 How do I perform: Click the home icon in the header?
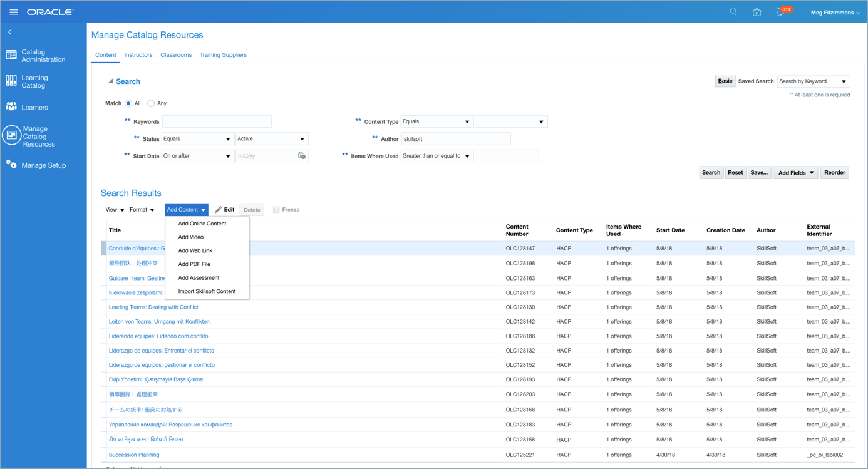[757, 11]
